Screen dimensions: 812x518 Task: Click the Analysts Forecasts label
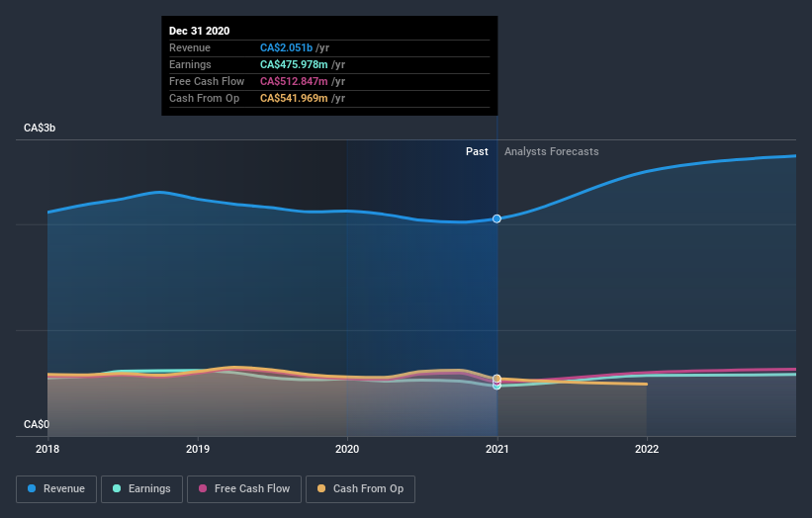pos(552,151)
